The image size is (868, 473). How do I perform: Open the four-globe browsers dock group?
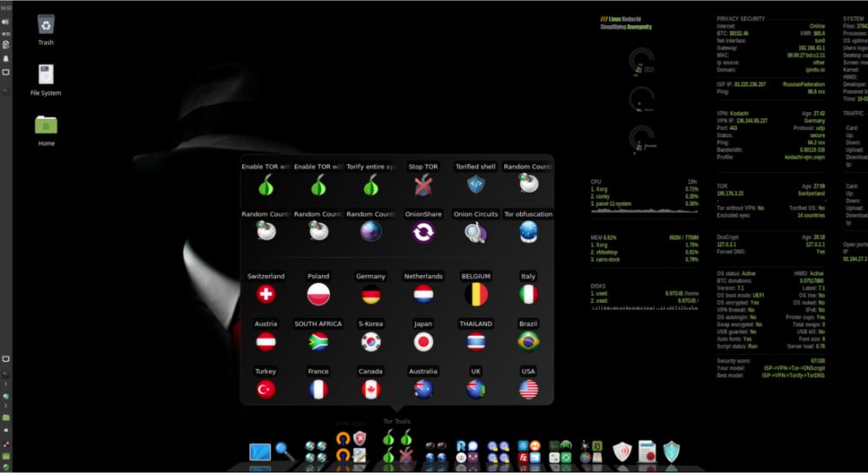click(x=316, y=451)
